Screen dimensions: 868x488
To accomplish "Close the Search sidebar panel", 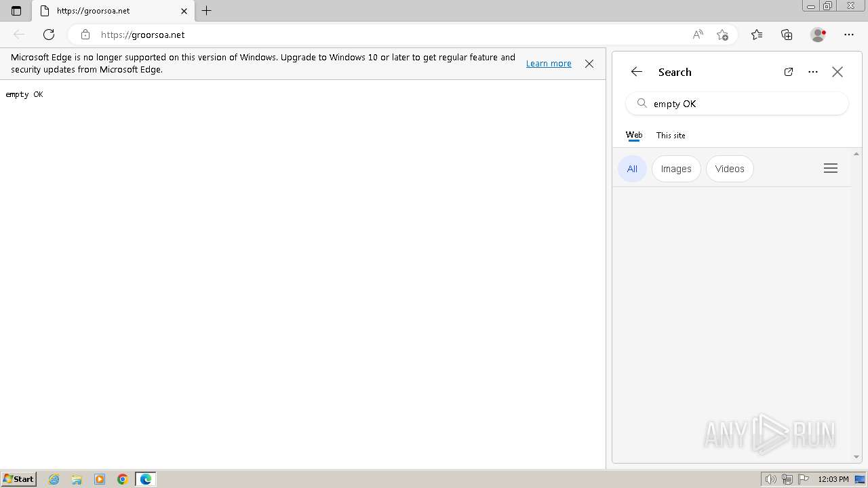I will (837, 72).
